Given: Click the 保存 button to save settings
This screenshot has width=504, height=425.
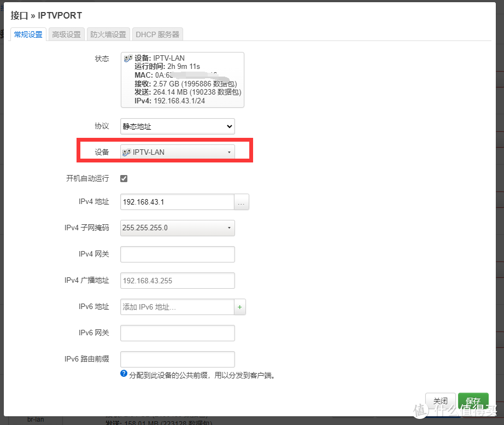Looking at the screenshot, I should pos(473,400).
